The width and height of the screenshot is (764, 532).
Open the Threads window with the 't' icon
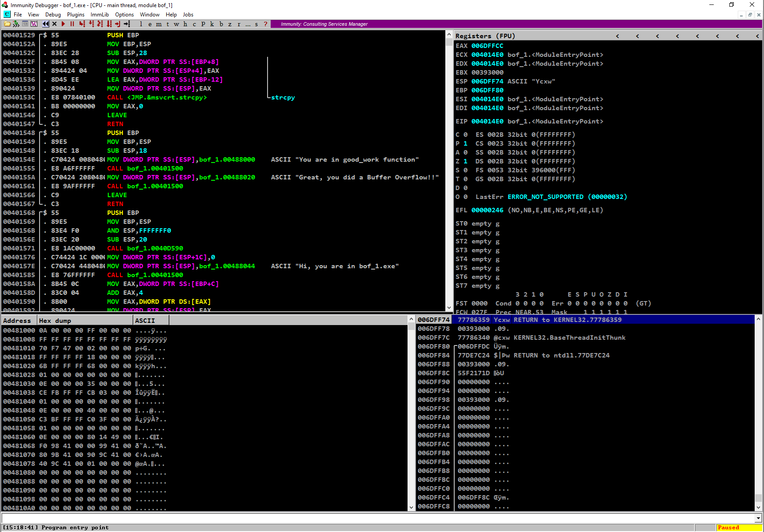pyautogui.click(x=168, y=24)
